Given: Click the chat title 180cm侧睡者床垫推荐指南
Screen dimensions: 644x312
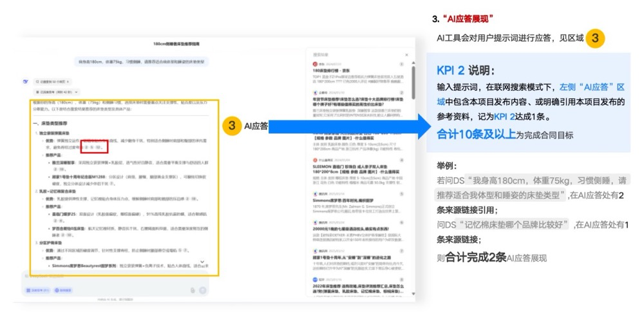Looking at the screenshot, I should click(x=176, y=44).
